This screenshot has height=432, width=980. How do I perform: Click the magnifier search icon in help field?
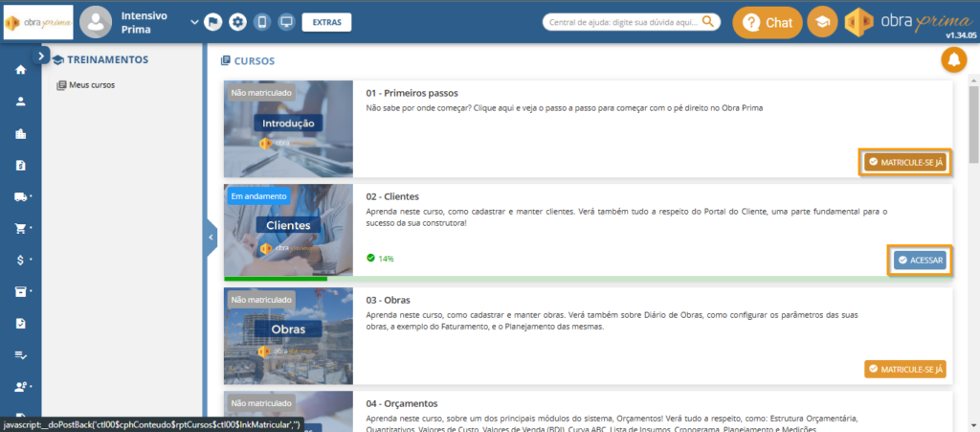tap(708, 22)
